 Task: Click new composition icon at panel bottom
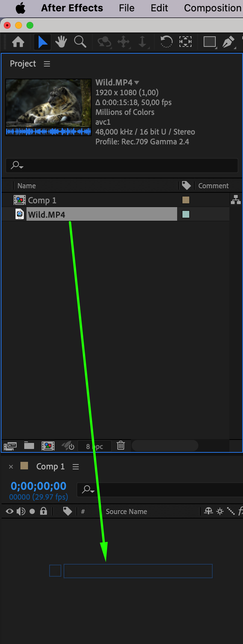pyautogui.click(x=48, y=446)
